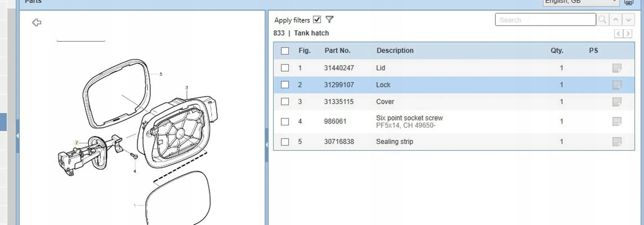Check the box for screw 986061
This screenshot has width=644, height=225.
point(285,121)
